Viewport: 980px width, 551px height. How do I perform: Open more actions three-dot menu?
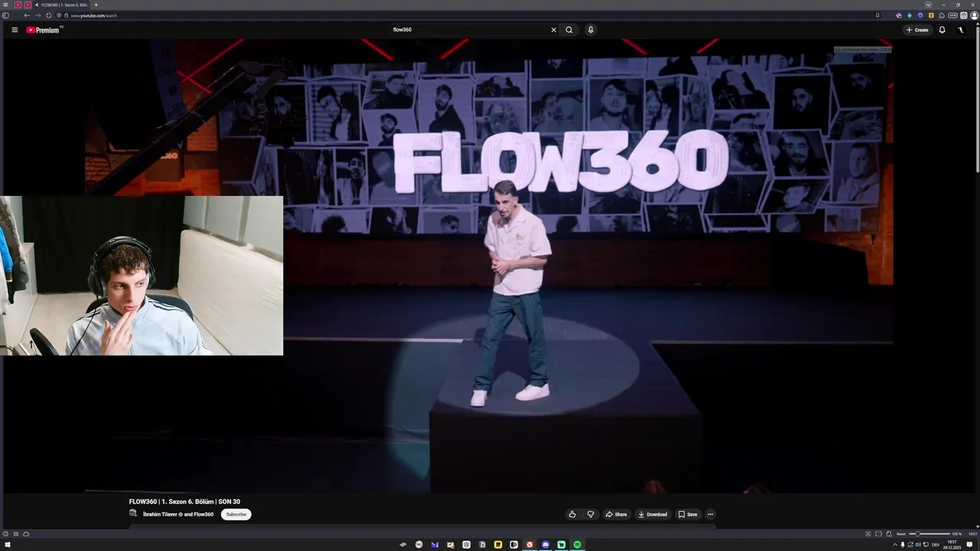[x=710, y=514]
